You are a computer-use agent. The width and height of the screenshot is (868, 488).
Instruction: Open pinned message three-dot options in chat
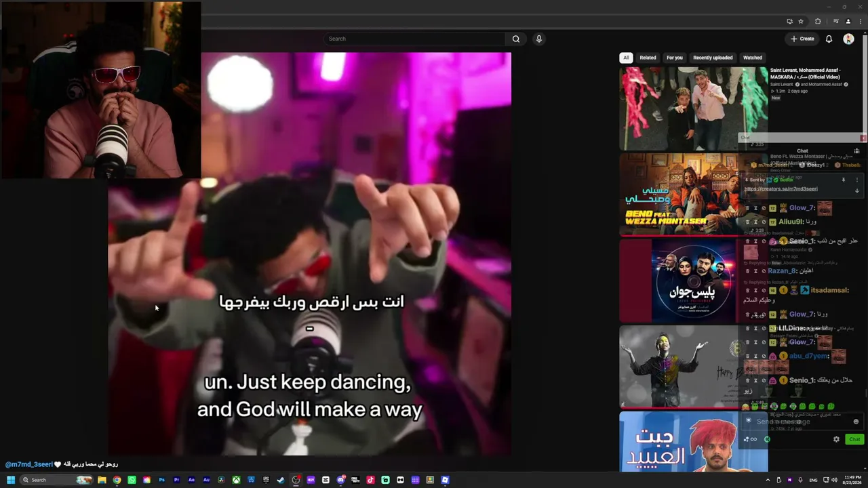pos(856,180)
